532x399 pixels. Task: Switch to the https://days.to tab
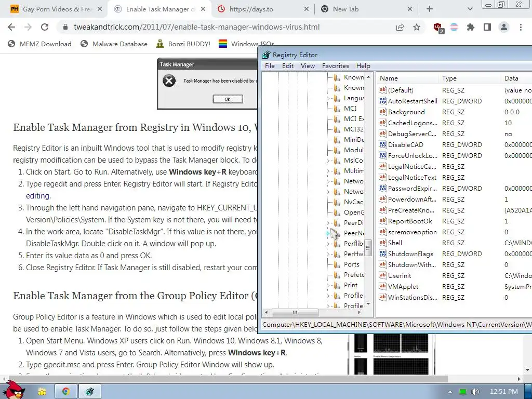(x=263, y=9)
